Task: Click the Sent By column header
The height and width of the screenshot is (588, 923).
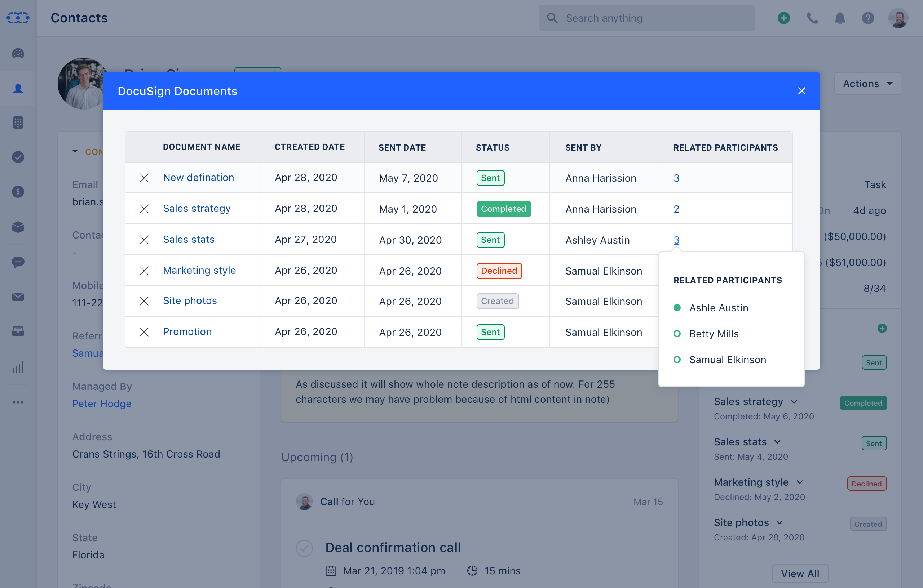Action: (583, 148)
